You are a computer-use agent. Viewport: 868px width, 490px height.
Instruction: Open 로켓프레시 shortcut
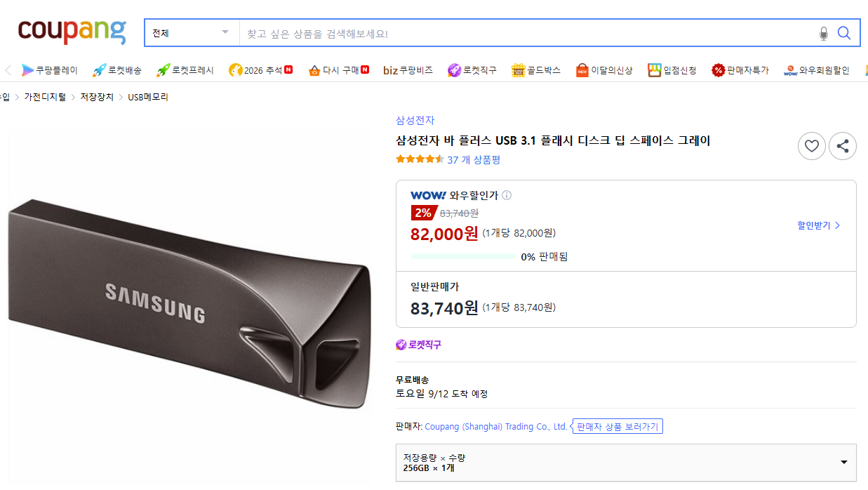click(185, 70)
